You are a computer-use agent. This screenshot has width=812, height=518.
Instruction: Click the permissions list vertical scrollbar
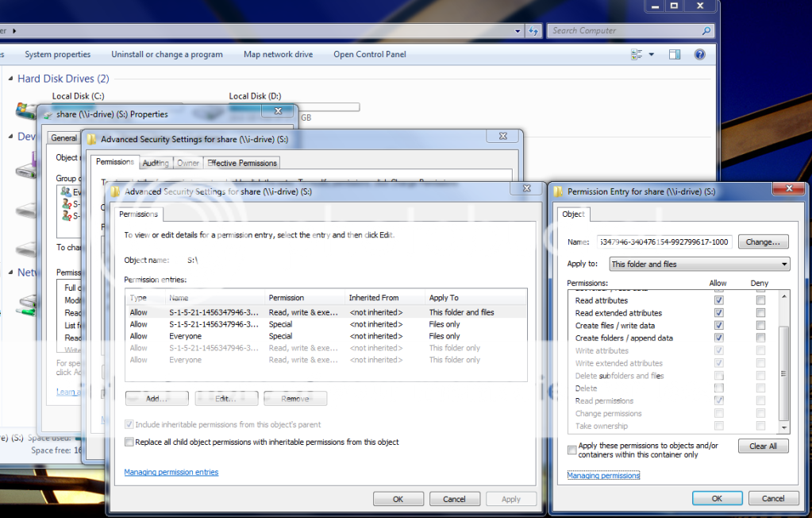coord(784,358)
